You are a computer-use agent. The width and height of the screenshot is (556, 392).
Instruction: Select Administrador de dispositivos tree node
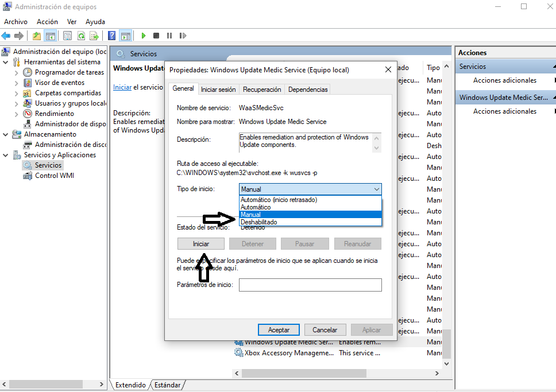(x=71, y=124)
